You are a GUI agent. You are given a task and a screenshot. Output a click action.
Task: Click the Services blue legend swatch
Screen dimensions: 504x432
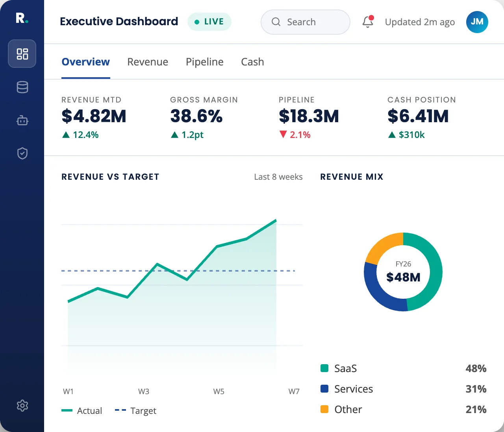(x=324, y=389)
